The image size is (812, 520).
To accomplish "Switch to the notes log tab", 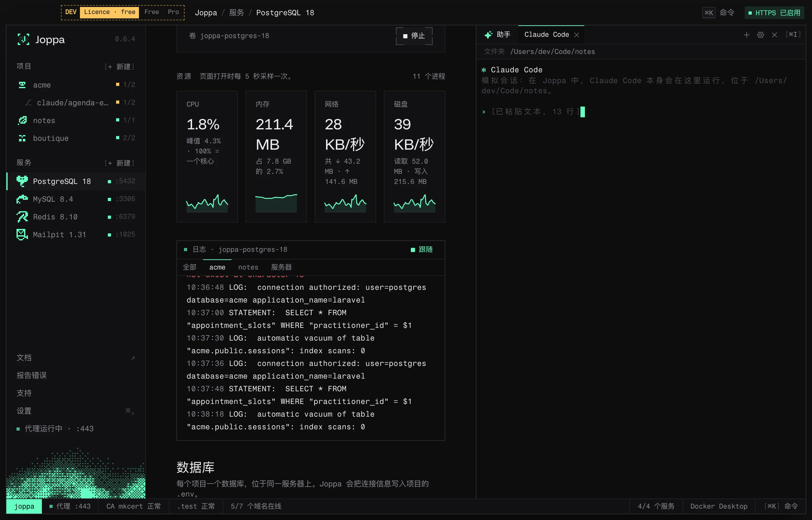I will point(248,267).
